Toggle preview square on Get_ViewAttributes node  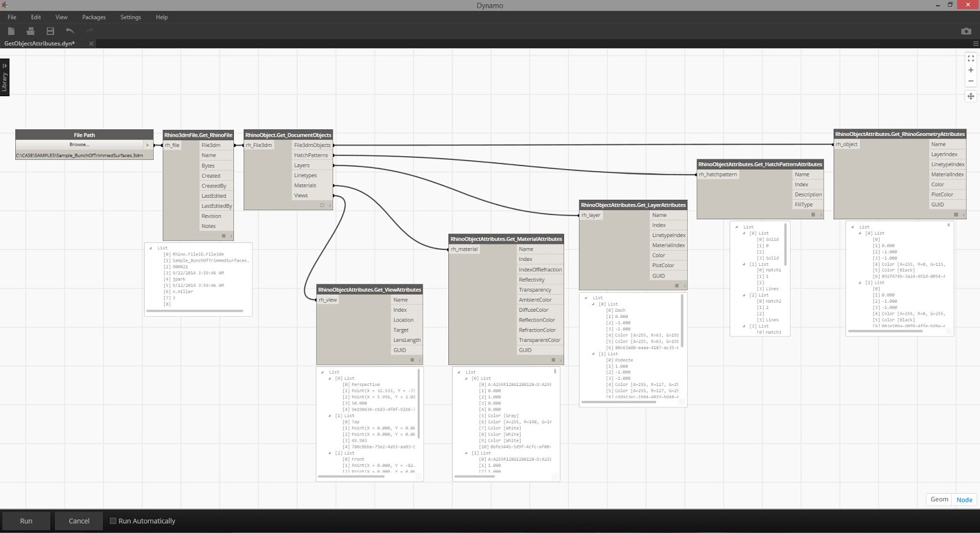pyautogui.click(x=412, y=360)
